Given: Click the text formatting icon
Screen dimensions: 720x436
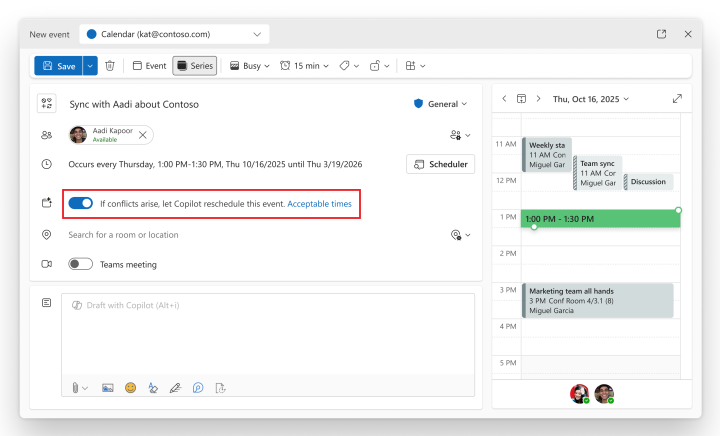Looking at the screenshot, I should click(153, 388).
